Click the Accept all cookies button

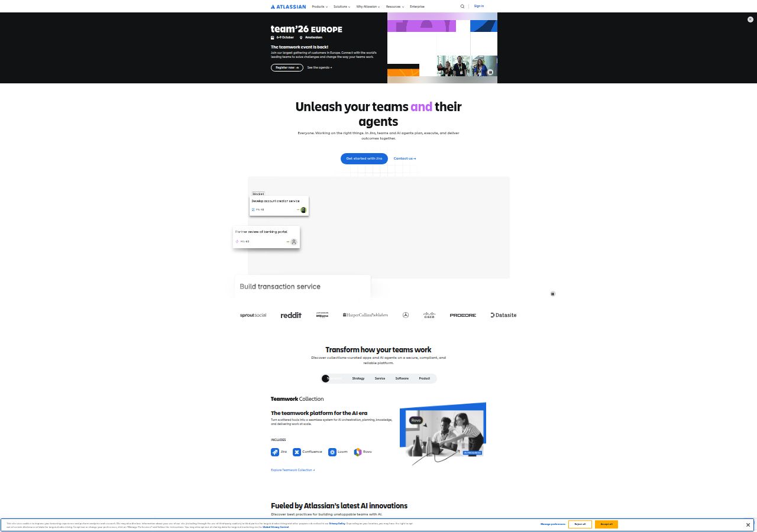coord(607,524)
